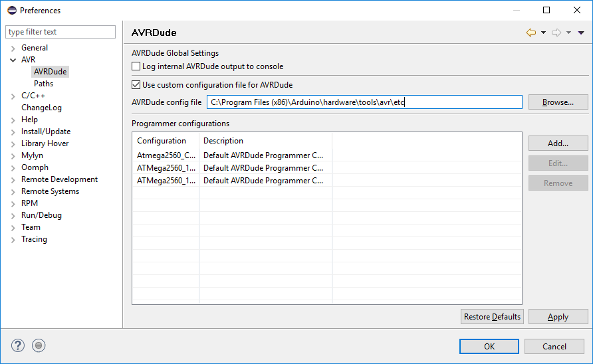This screenshot has height=364, width=593.
Task: Click the Restore Defaults button
Action: 492,317
